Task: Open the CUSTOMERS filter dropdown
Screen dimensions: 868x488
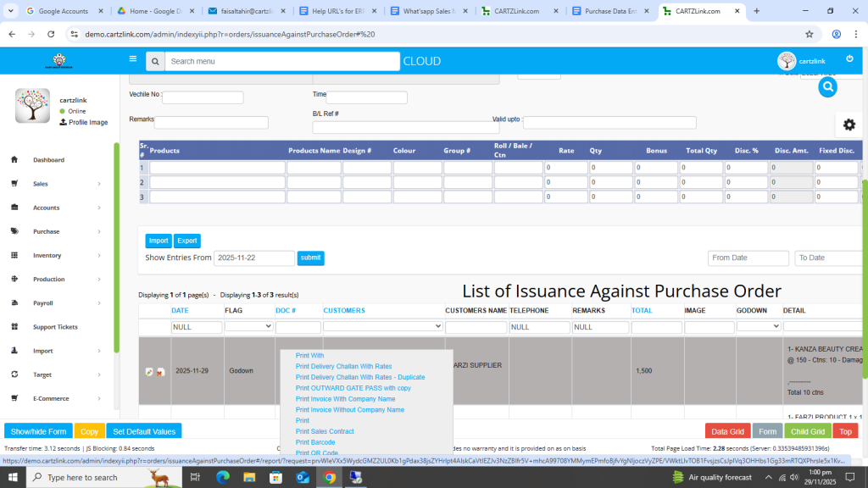Action: (x=383, y=326)
